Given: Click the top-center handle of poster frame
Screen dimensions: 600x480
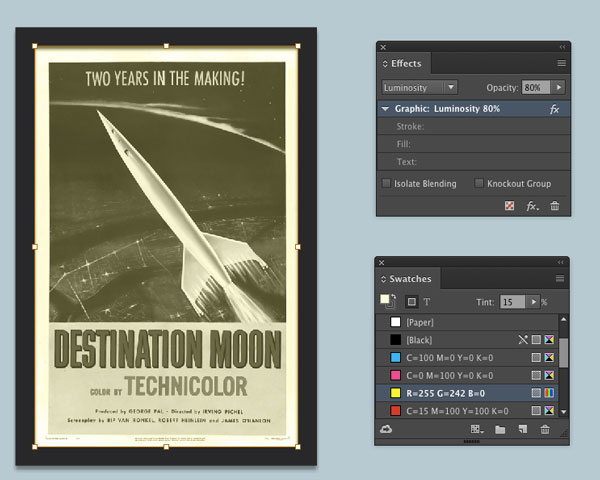Looking at the screenshot, I should [166, 46].
